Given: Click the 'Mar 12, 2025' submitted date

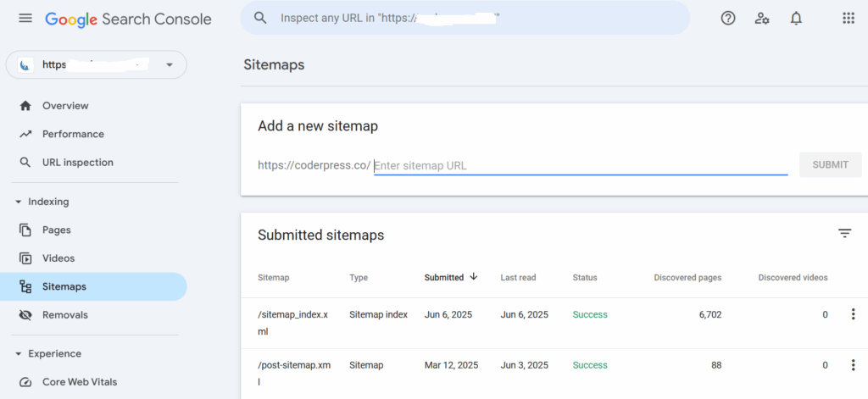Looking at the screenshot, I should tap(451, 365).
